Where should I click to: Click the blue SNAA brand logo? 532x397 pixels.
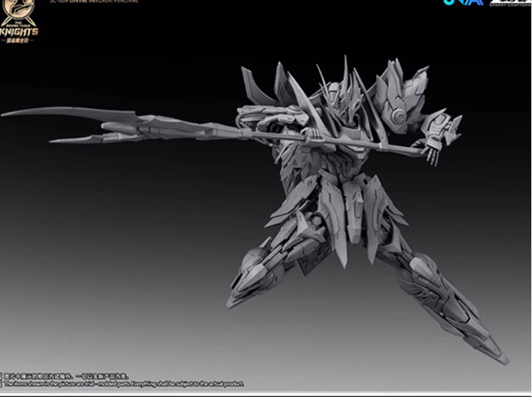[x=463, y=2]
